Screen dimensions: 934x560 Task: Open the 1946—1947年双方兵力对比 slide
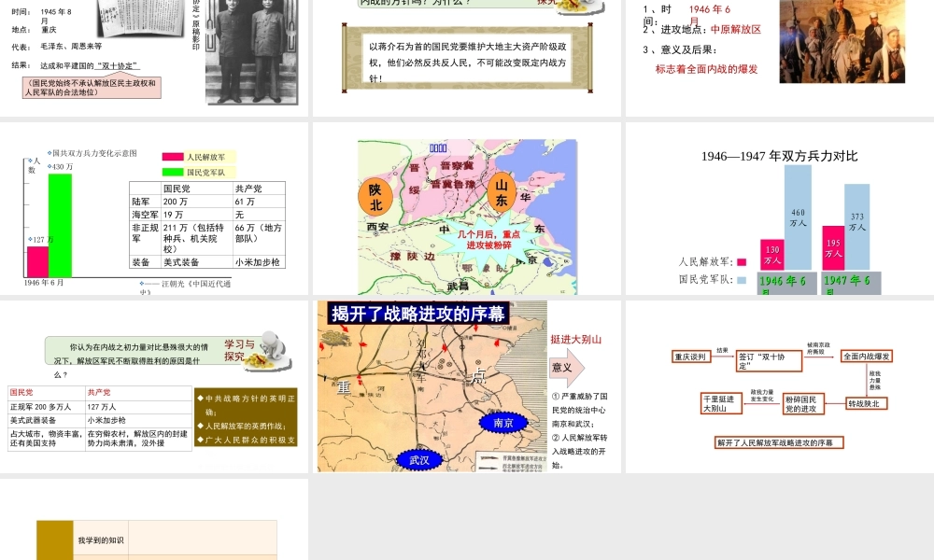click(x=780, y=208)
